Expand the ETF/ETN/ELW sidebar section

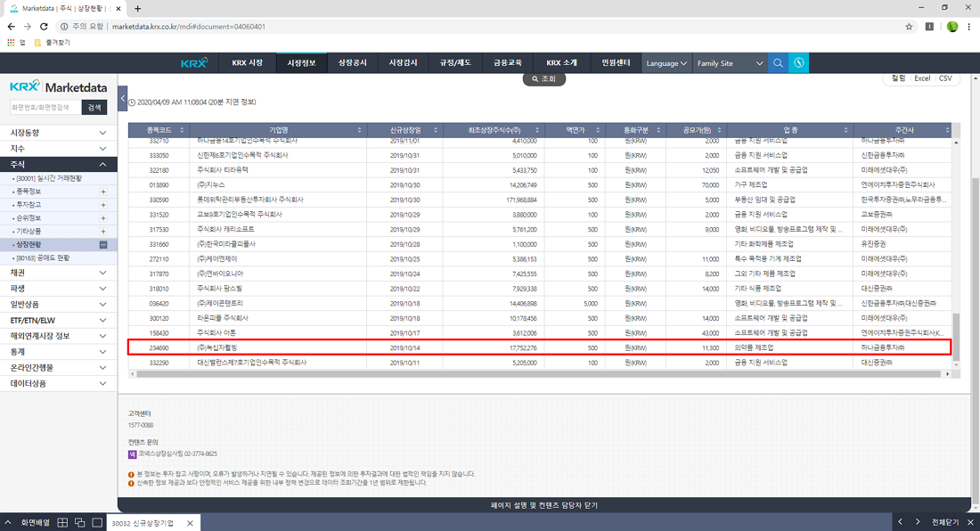[x=58, y=321]
